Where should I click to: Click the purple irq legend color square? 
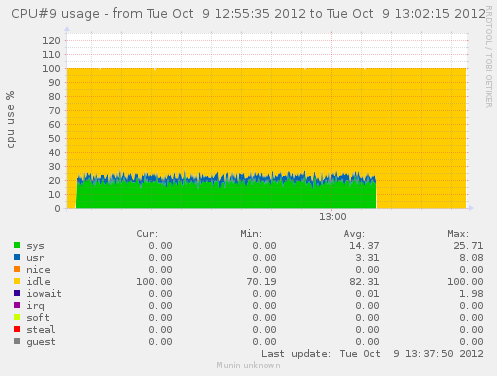tap(17, 305)
